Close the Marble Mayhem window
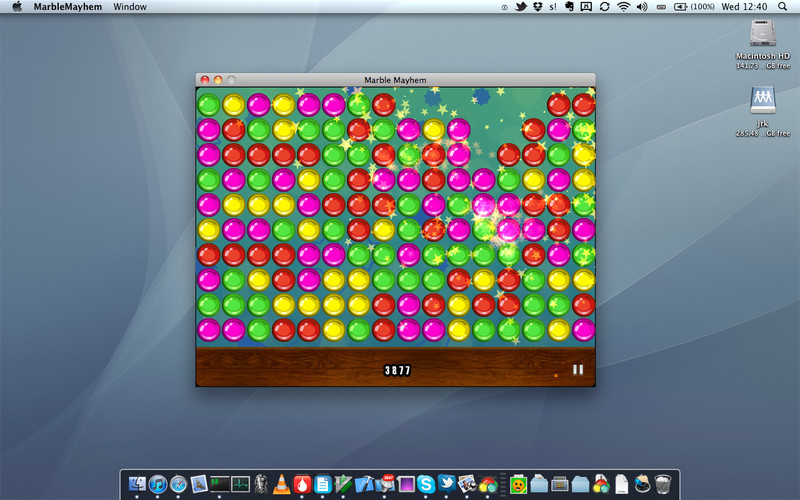Viewport: 800px width, 500px height. click(205, 80)
